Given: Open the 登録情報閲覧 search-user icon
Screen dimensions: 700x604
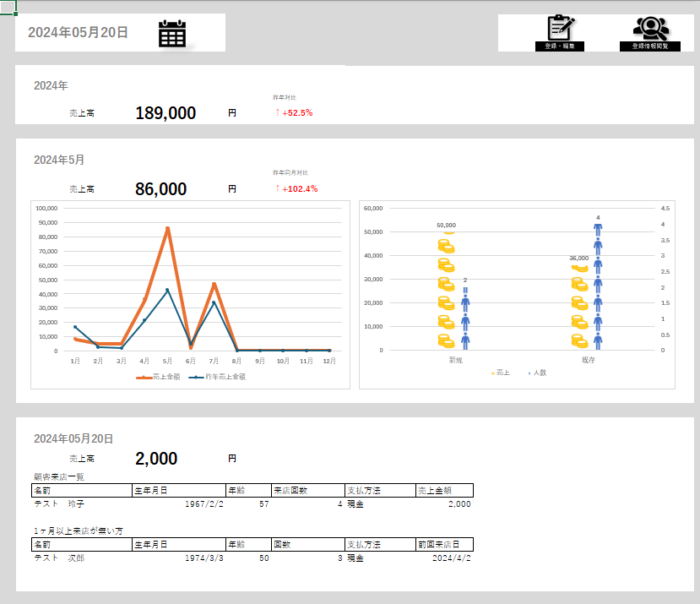Looking at the screenshot, I should point(651,29).
